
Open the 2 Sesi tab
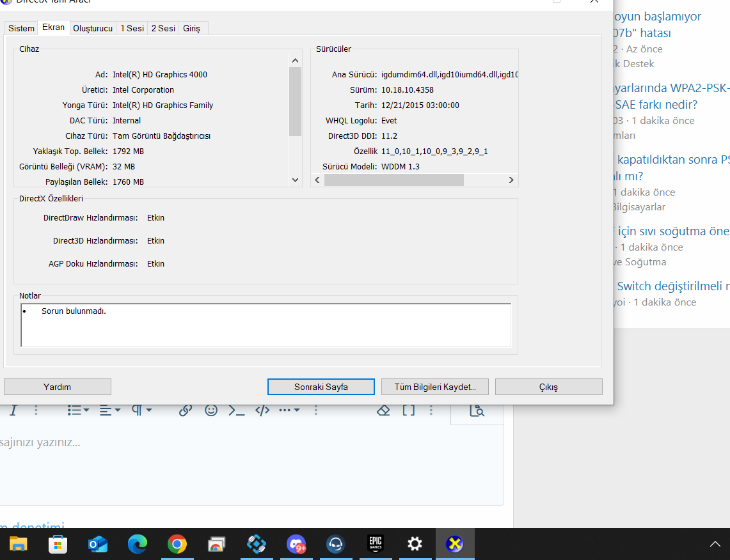[163, 28]
